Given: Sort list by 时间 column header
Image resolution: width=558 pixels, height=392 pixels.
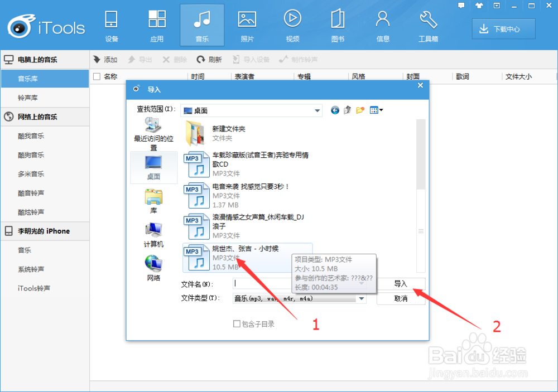Looking at the screenshot, I should point(198,76).
